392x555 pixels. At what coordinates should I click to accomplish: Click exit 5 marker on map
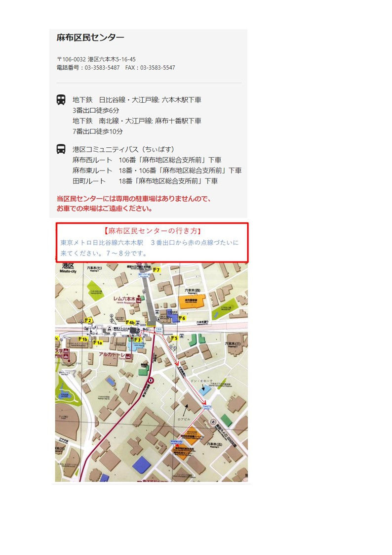point(174,339)
